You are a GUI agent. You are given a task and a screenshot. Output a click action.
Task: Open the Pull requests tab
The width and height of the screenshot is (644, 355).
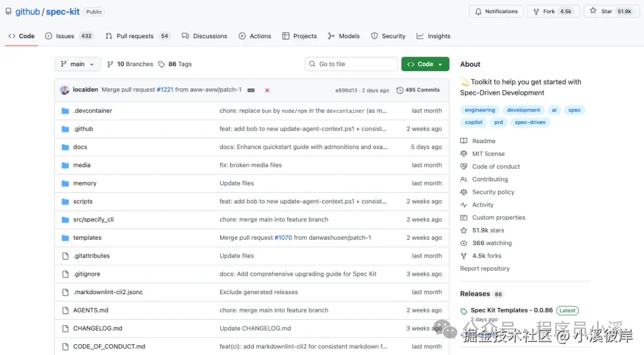coord(137,36)
